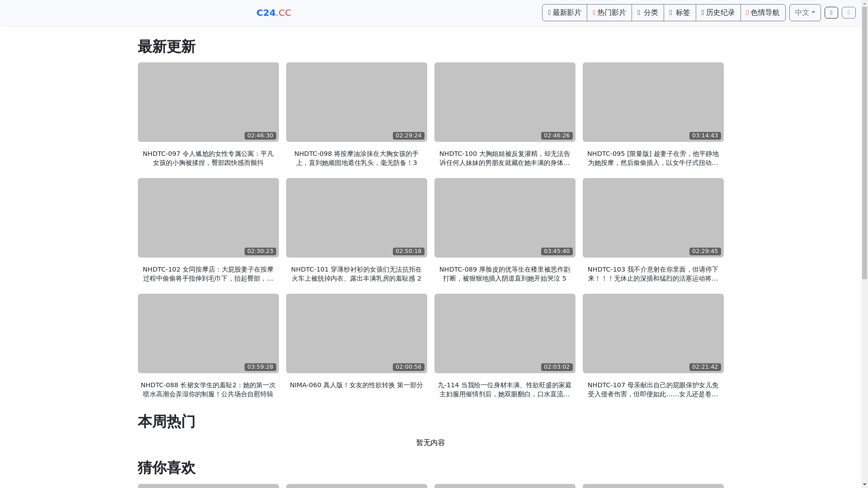The width and height of the screenshot is (868, 488).
Task: Open the 02:03:02 duration video thumbnail
Action: [x=505, y=333]
